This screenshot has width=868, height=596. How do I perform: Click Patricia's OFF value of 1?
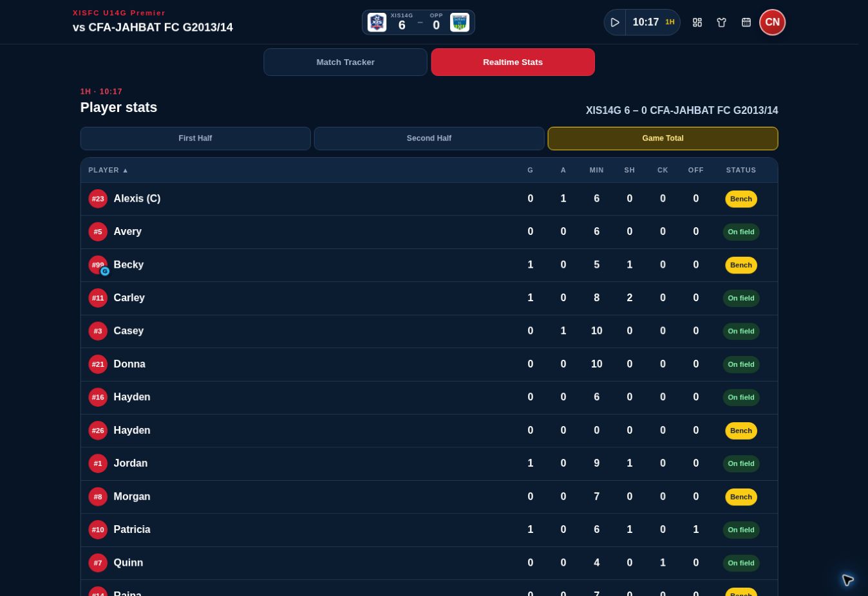[696, 530]
